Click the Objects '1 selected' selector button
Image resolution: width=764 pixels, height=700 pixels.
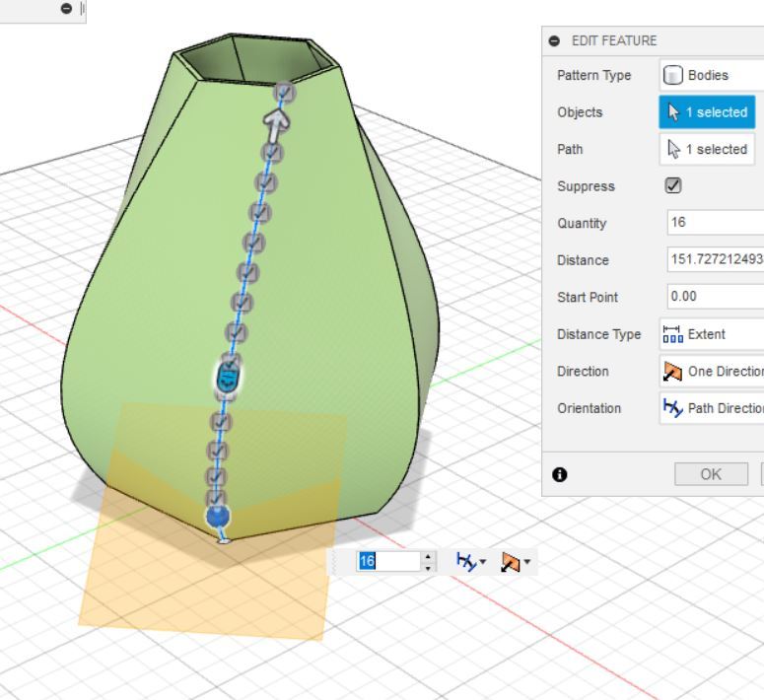coord(707,112)
